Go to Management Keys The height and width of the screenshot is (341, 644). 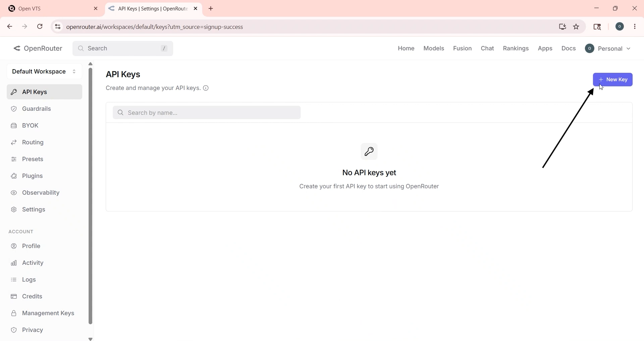(44, 313)
